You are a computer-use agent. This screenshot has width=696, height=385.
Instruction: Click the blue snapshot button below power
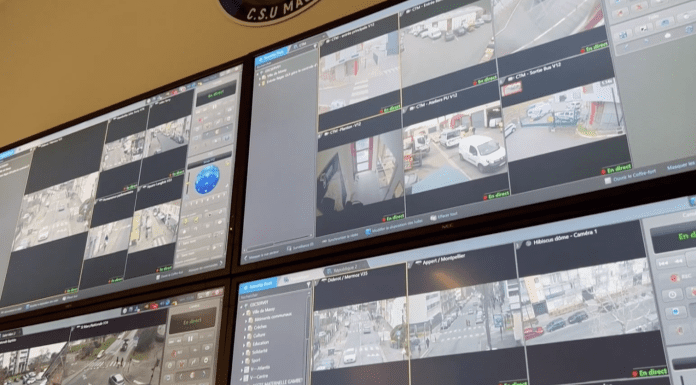click(675, 312)
